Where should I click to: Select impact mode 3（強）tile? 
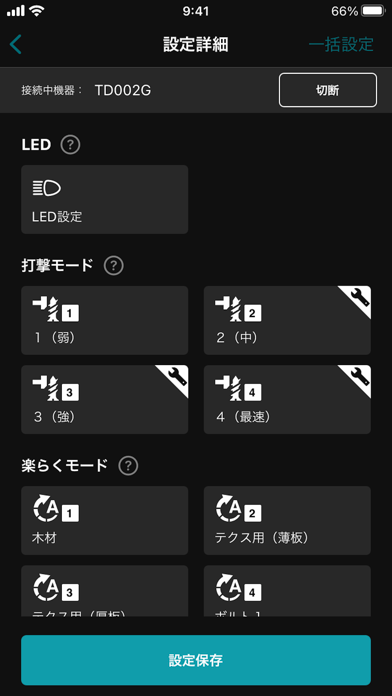pyautogui.click(x=105, y=400)
